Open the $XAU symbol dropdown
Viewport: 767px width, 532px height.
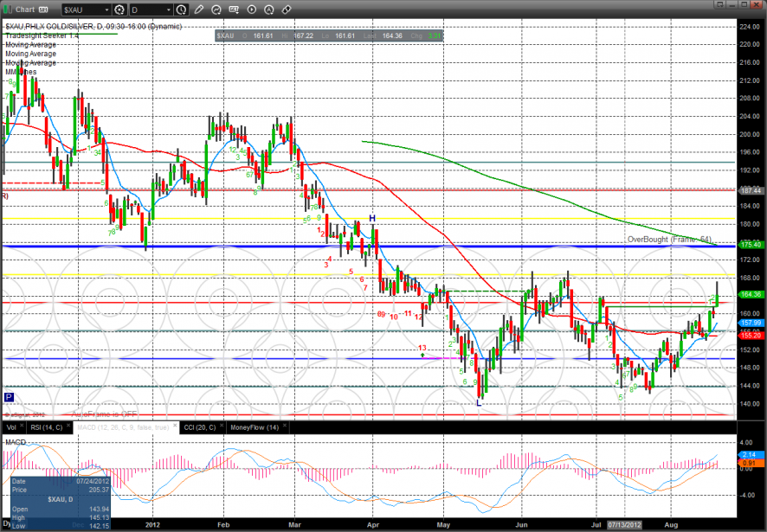pyautogui.click(x=87, y=10)
